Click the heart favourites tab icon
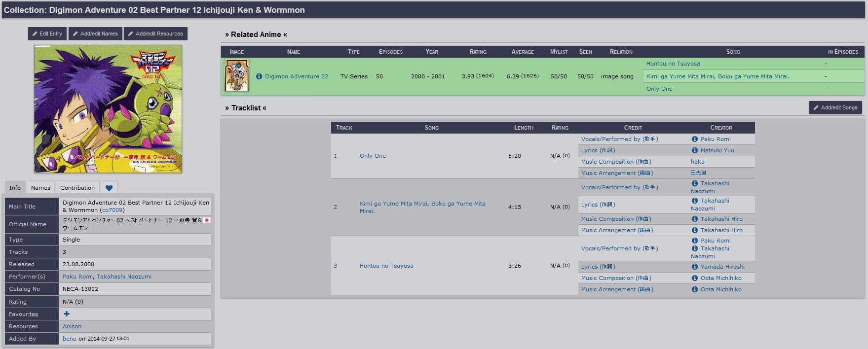 (x=109, y=188)
